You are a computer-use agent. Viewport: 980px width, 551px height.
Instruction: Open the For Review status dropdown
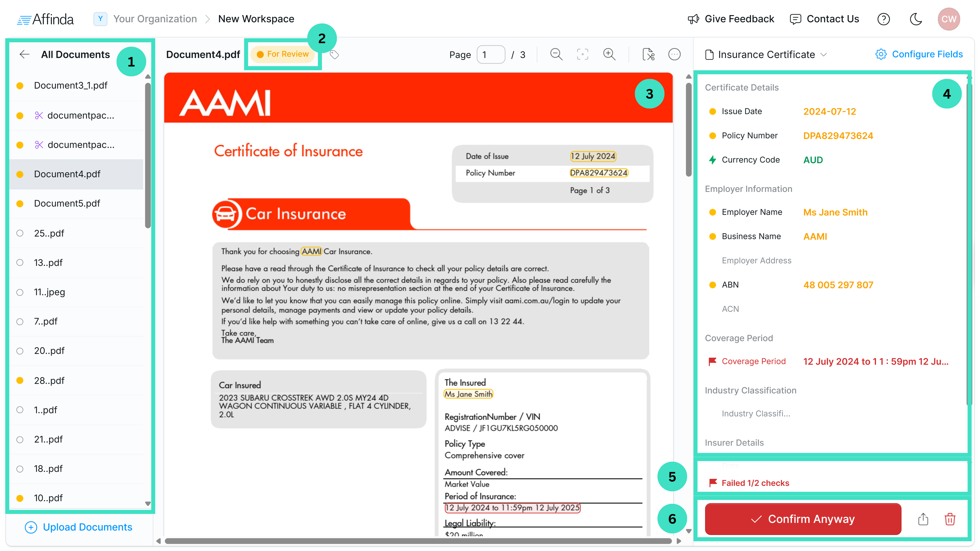tap(283, 54)
